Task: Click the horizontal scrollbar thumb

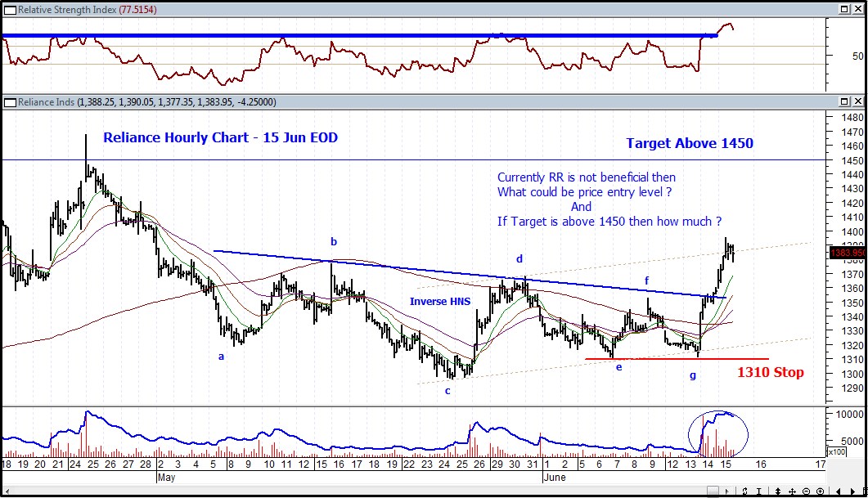Action: [713, 491]
